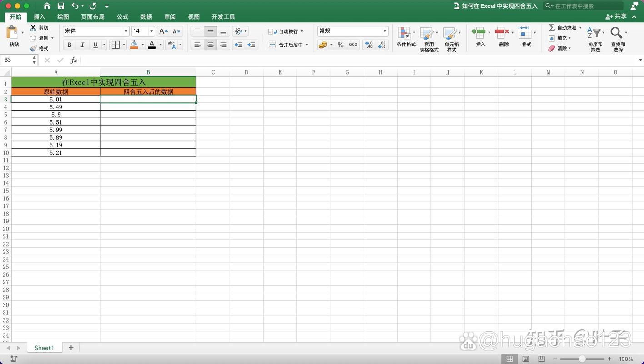644x364 pixels.
Task: Decrease decimal places
Action: point(382,45)
